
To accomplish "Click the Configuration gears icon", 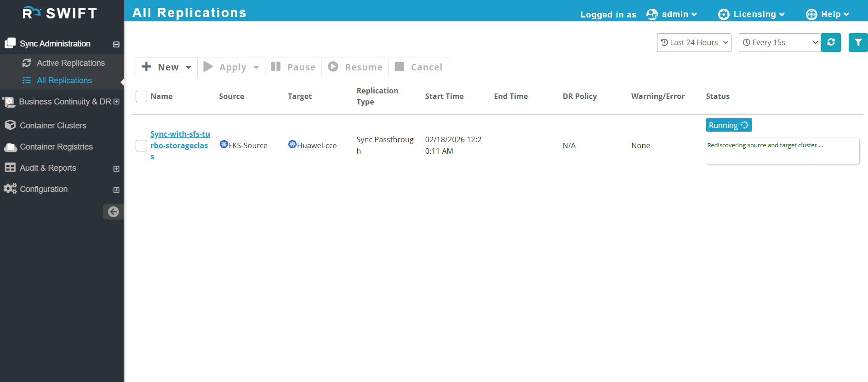I will click(10, 189).
